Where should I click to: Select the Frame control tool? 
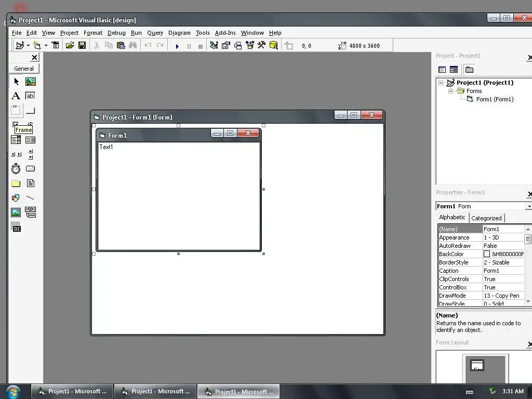click(x=16, y=111)
